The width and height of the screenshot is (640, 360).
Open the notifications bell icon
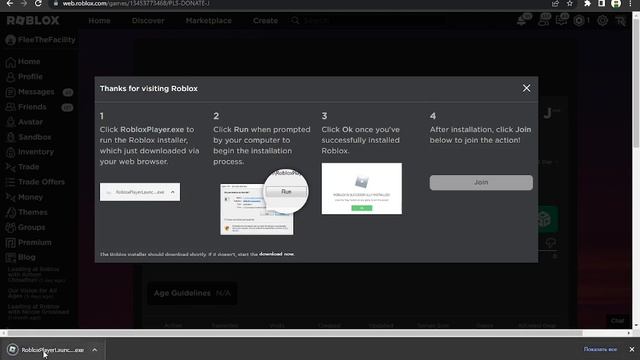523,20
